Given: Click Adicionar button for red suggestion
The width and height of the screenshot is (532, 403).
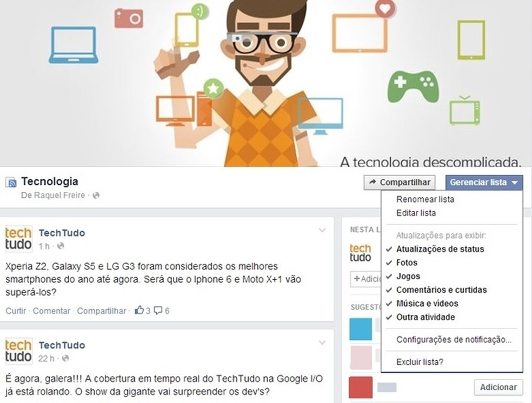Looking at the screenshot, I should point(498,387).
